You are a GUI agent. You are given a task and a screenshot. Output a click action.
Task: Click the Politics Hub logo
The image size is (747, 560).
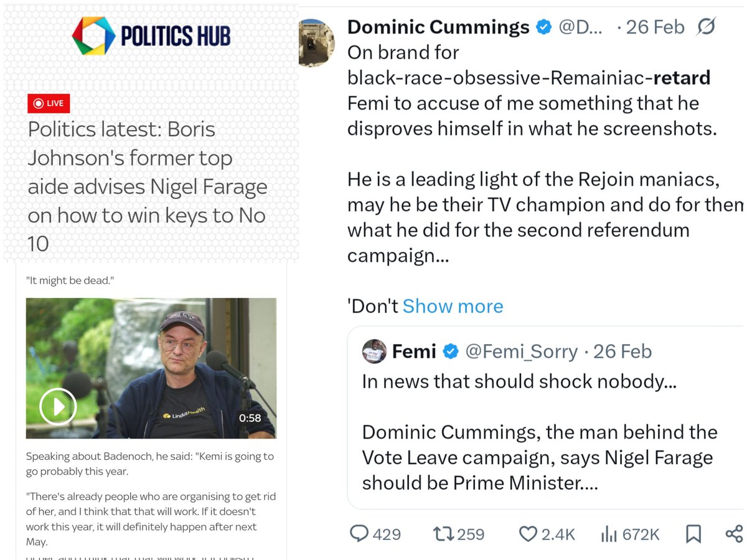151,36
